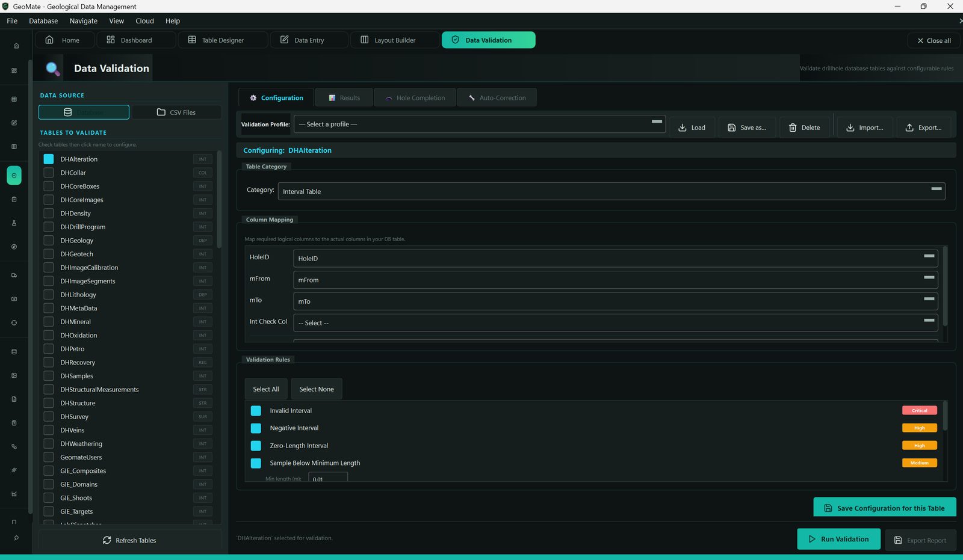This screenshot has height=560, width=963.
Task: Click the flask icon in the left sidebar
Action: pyautogui.click(x=14, y=223)
